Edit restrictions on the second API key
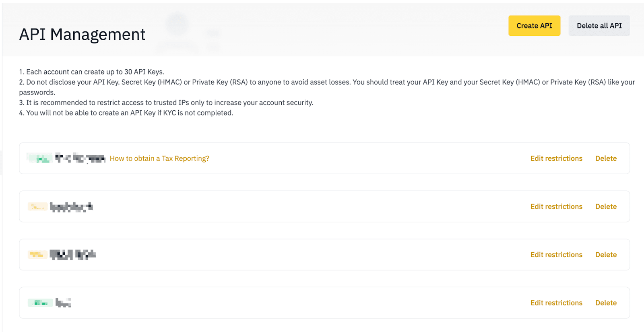644x332 pixels. click(556, 206)
